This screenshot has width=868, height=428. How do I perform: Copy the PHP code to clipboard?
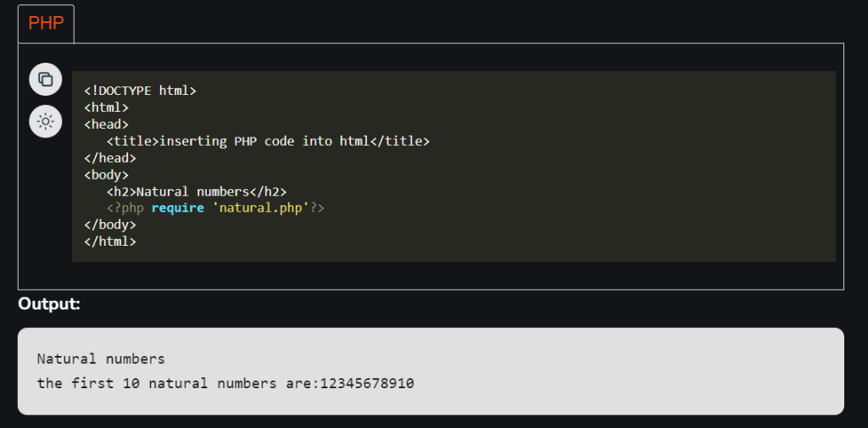pos(46,80)
